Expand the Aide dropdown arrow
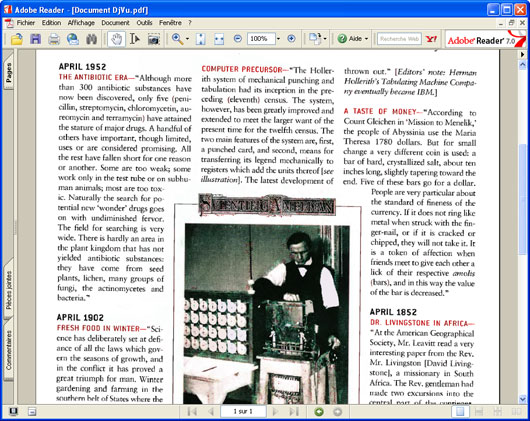 pos(366,39)
